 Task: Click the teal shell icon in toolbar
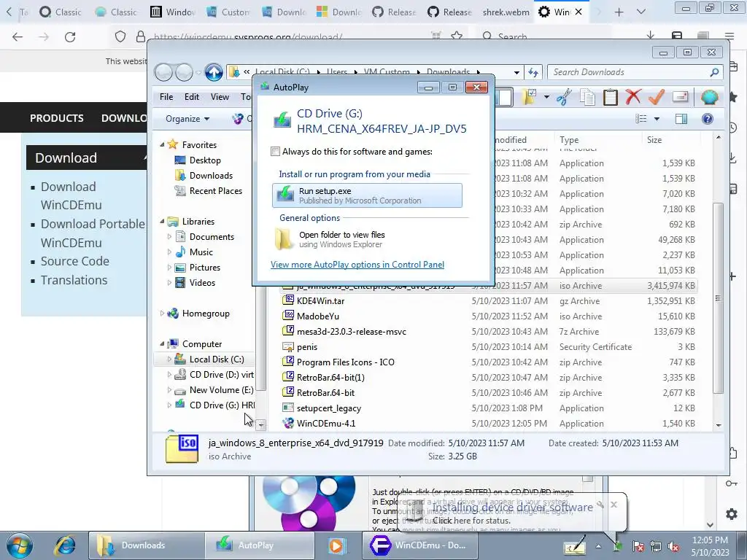coord(709,97)
